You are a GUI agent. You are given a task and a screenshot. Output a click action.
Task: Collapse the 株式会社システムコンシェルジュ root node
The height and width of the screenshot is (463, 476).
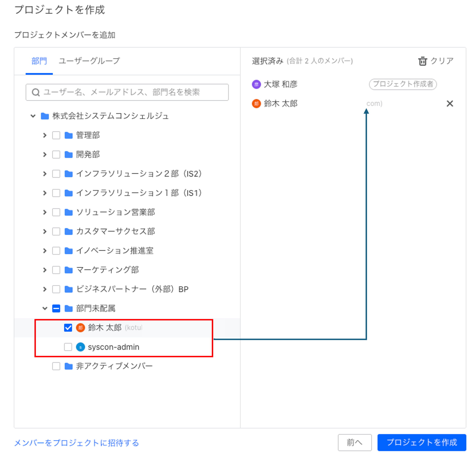33,116
